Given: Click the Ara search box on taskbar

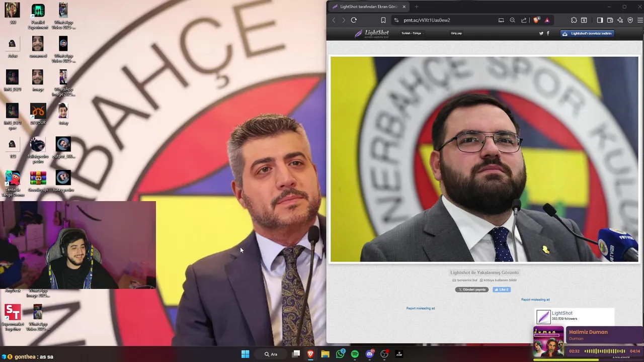Looking at the screenshot, I should 272,354.
